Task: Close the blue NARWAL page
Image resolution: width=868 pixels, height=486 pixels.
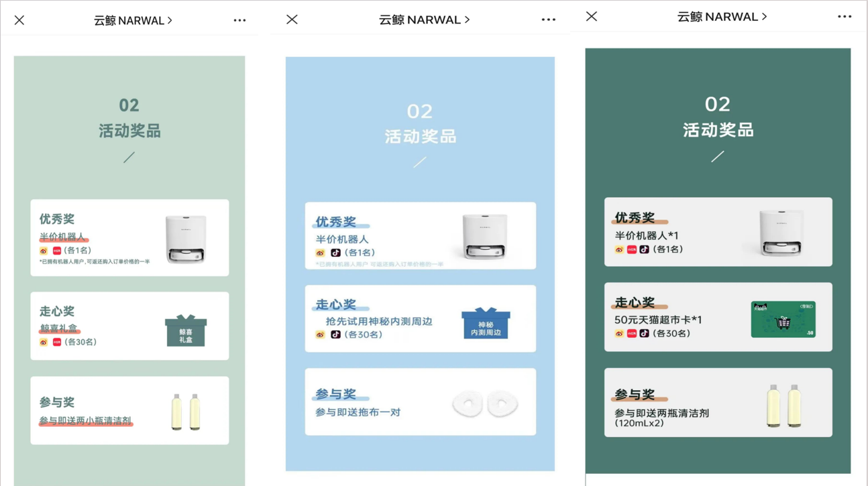Action: [x=292, y=19]
